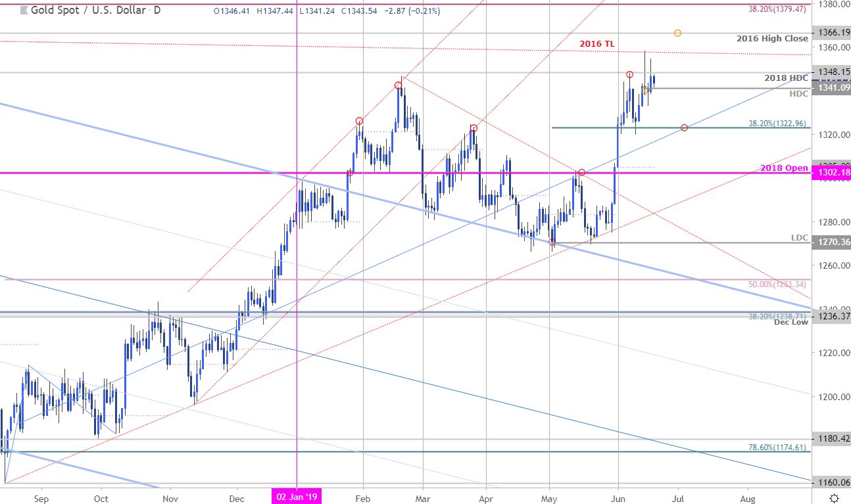Click the Oct label on time axis
The image size is (851, 504).
point(101,498)
